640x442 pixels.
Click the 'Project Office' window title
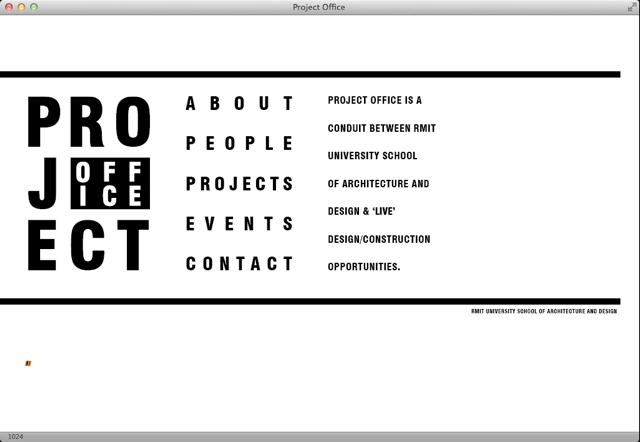click(319, 7)
